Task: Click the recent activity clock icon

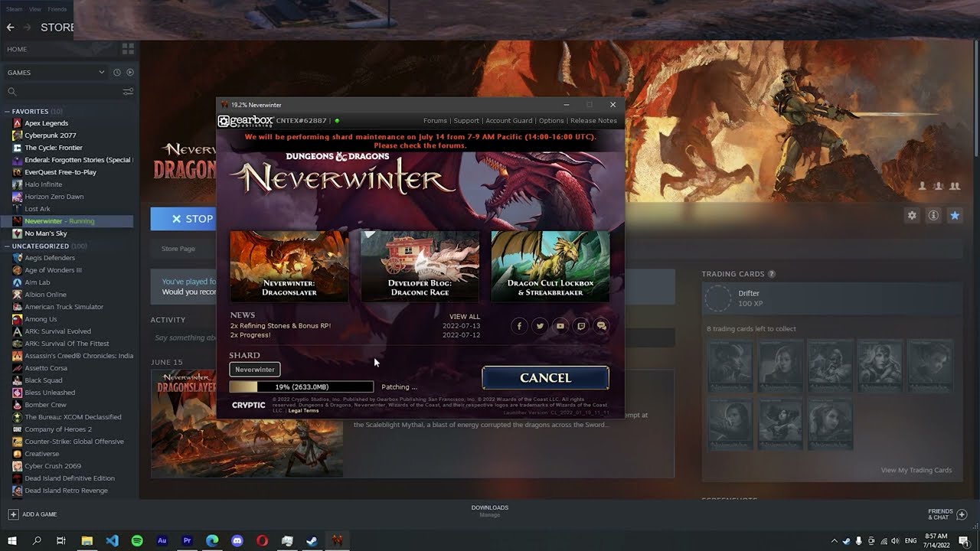Action: 117,73
